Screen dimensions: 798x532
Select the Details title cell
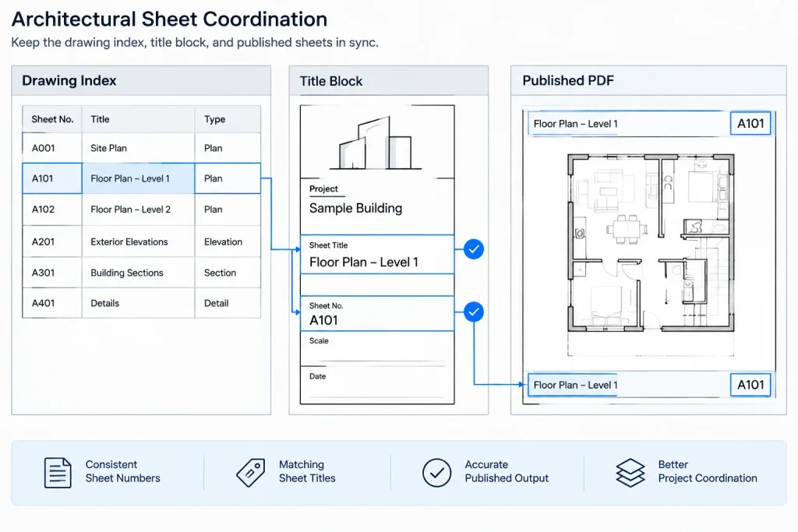coord(139,303)
